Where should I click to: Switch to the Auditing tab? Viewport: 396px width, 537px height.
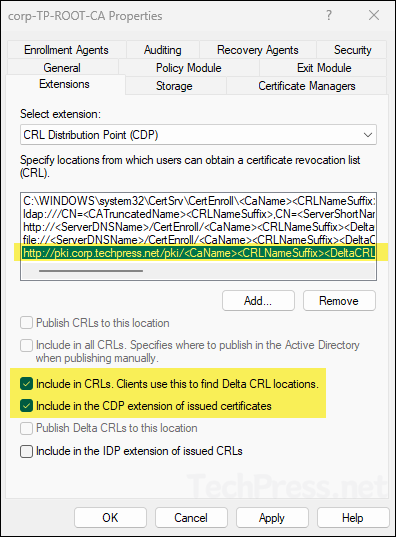163,50
